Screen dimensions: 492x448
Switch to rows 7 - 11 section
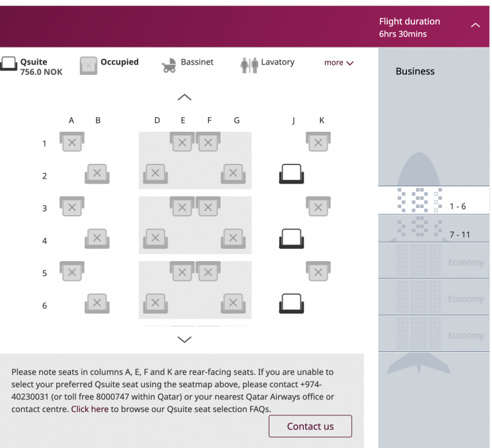point(434,229)
